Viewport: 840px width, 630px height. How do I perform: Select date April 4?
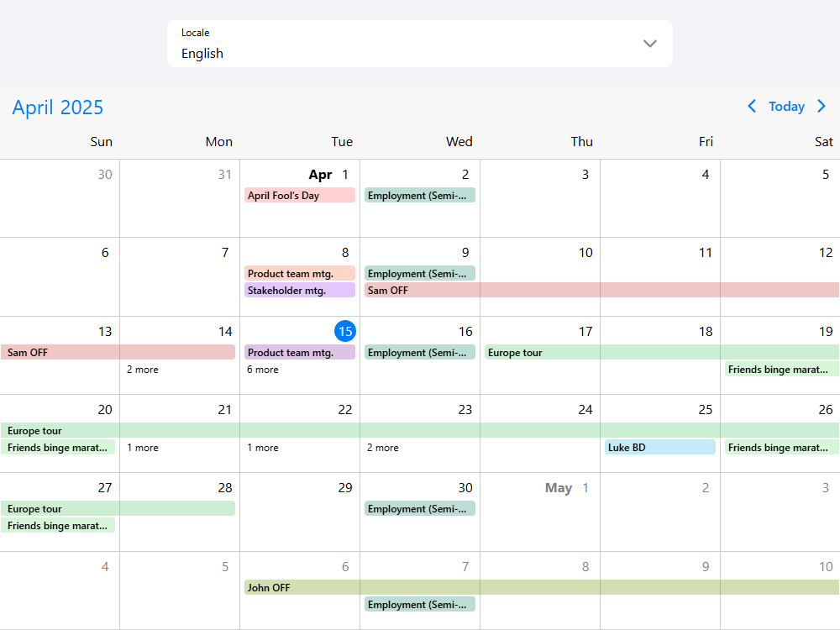pyautogui.click(x=705, y=175)
